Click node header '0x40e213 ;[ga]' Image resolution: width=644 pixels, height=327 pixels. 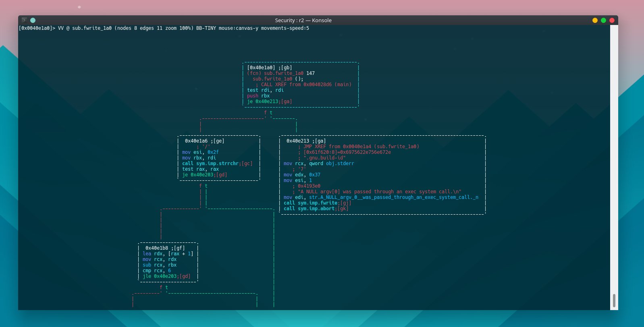[x=306, y=141]
